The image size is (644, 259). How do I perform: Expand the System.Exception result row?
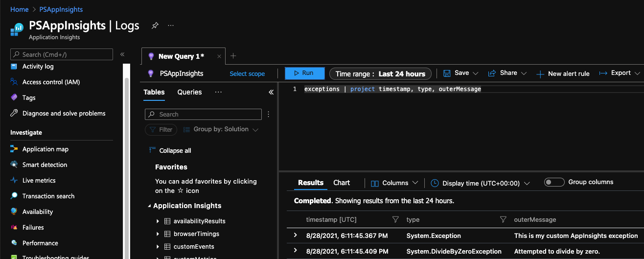295,235
